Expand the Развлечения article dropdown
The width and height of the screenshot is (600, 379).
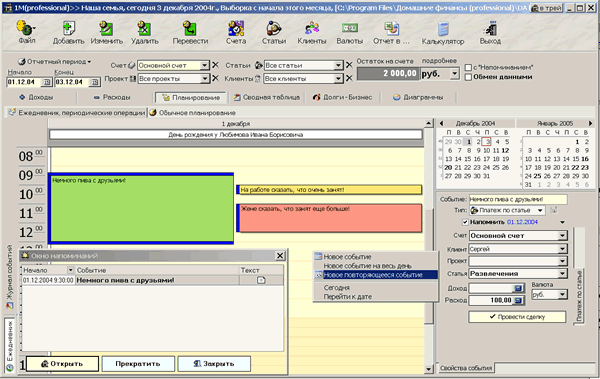[562, 274]
